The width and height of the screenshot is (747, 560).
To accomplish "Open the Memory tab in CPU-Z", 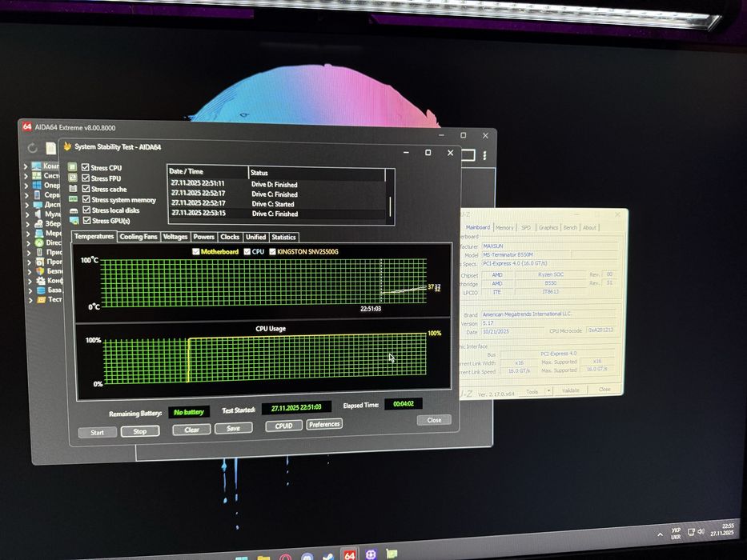I will (x=504, y=228).
